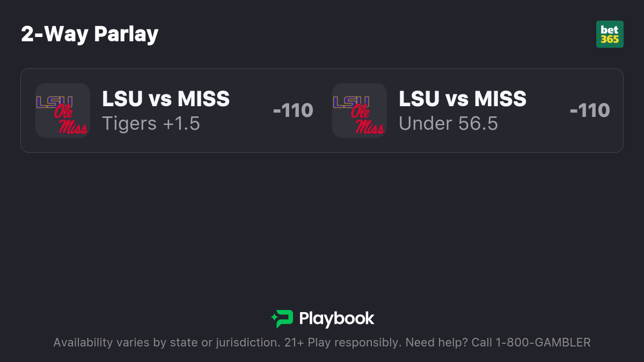
Task: Select the second LSU vs MISS title
Action: tap(463, 99)
